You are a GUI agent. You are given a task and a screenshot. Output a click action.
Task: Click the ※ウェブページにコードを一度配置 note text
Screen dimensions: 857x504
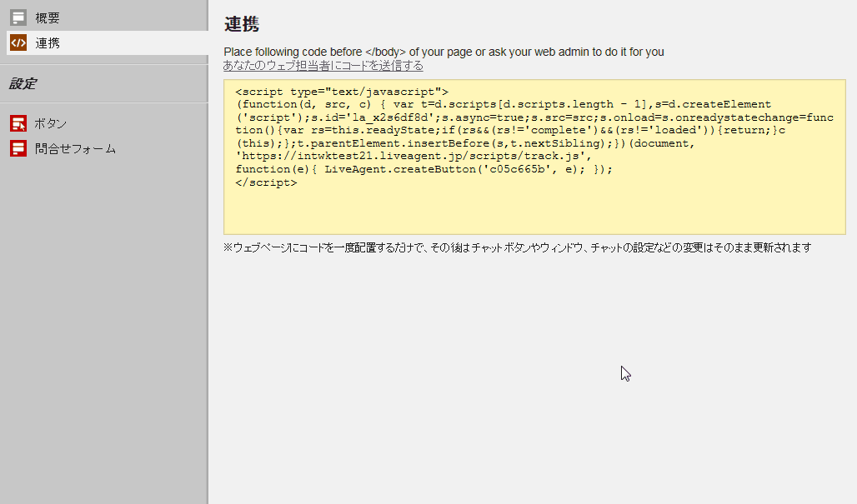pos(518,248)
